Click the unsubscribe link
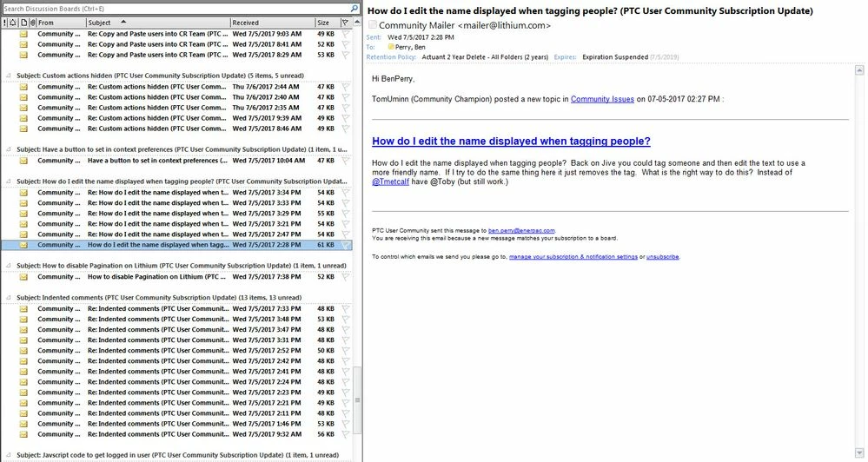868x462 pixels. [x=663, y=257]
